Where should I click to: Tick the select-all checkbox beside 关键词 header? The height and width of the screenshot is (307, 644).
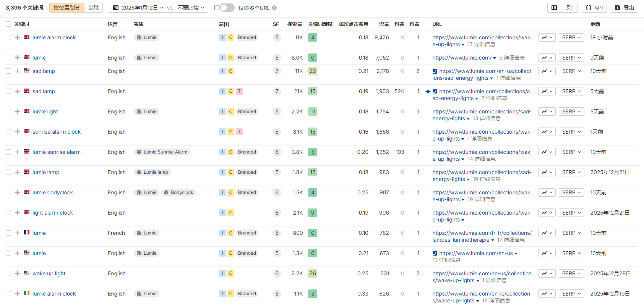[8, 24]
